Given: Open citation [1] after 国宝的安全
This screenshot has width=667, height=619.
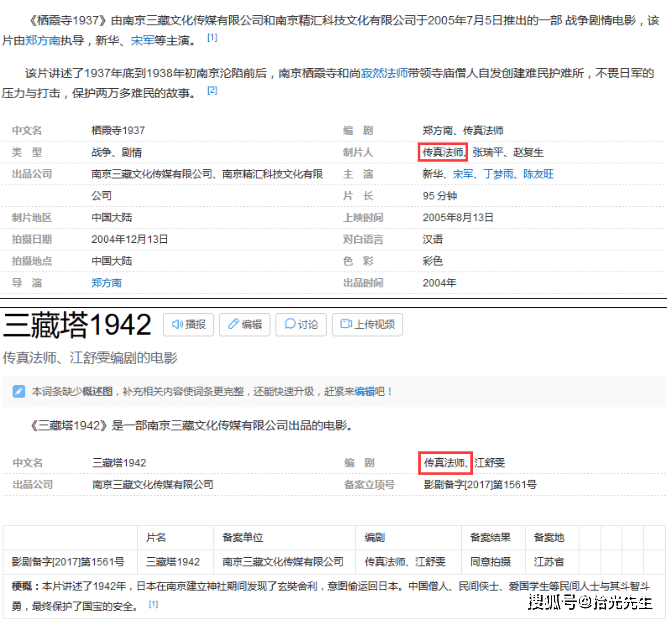Looking at the screenshot, I should tap(154, 604).
